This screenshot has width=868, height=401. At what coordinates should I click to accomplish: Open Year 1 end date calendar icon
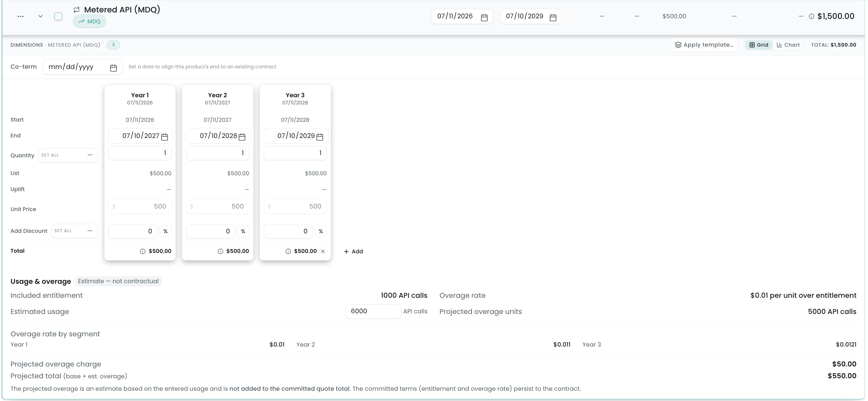click(165, 137)
